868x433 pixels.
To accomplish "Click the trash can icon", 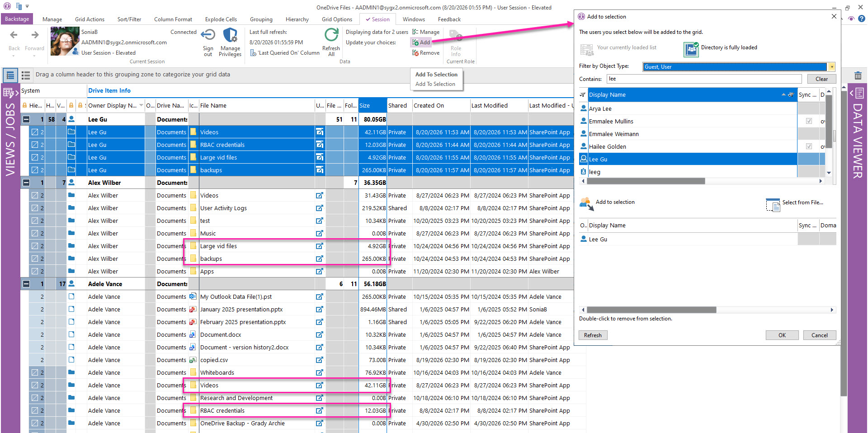I will tap(858, 75).
